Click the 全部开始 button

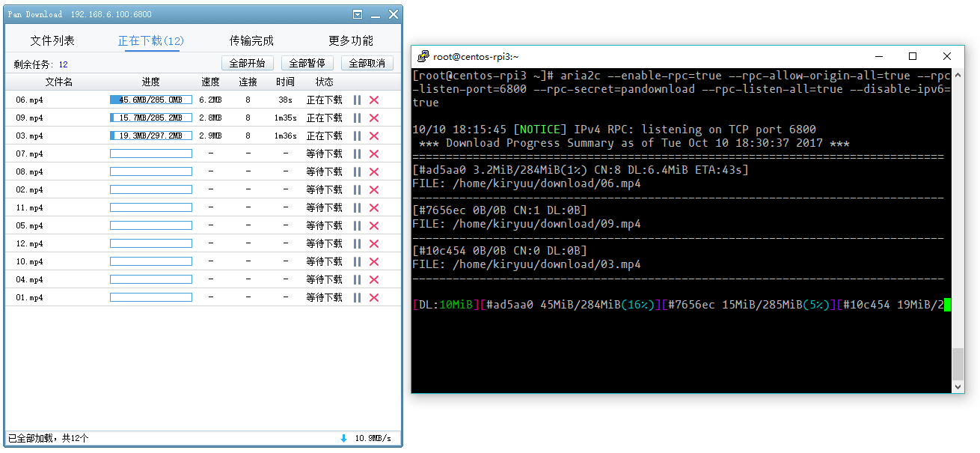click(248, 64)
